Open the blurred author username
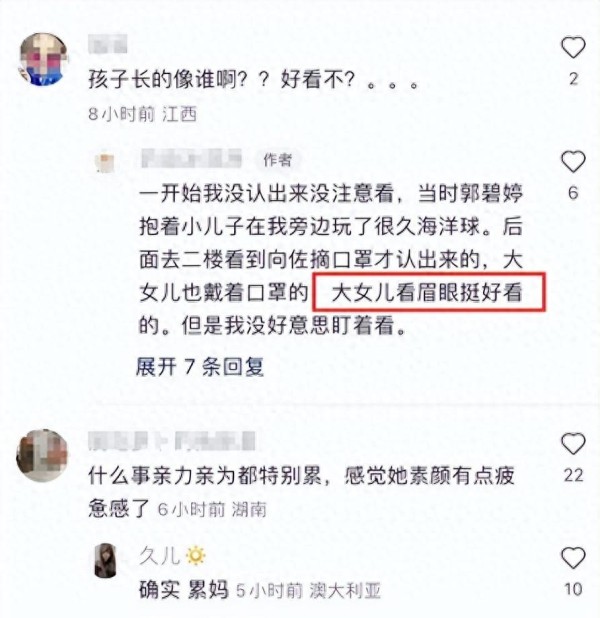 point(192,158)
